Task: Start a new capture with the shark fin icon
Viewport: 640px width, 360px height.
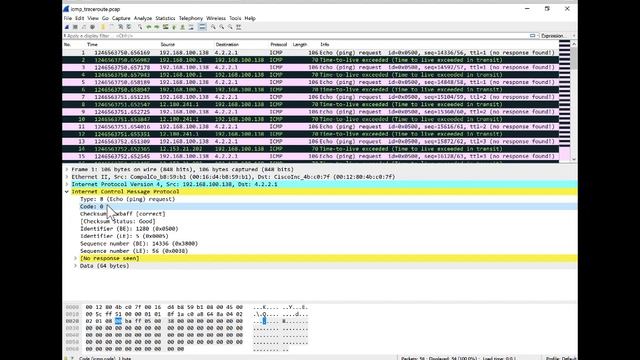Action: (67, 27)
